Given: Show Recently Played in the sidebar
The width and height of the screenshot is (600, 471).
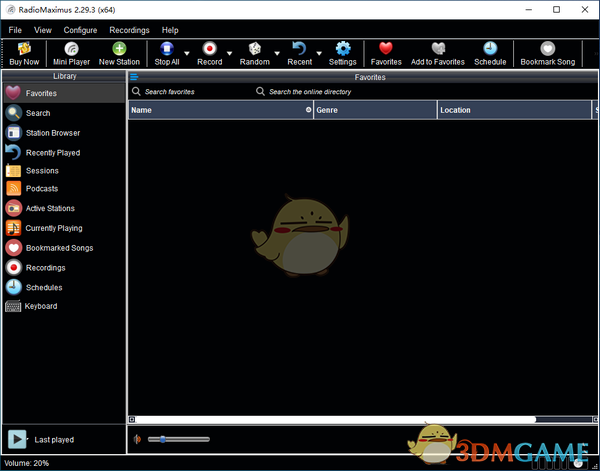Looking at the screenshot, I should point(64,153).
